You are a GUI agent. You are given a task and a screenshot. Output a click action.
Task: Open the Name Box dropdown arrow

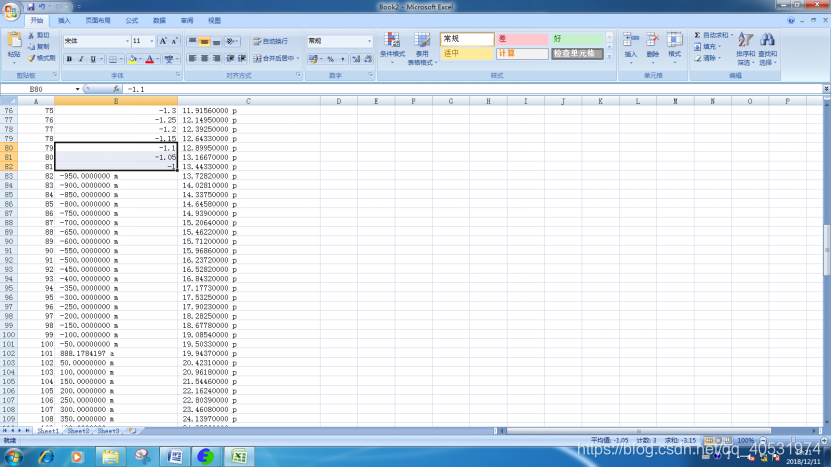77,89
